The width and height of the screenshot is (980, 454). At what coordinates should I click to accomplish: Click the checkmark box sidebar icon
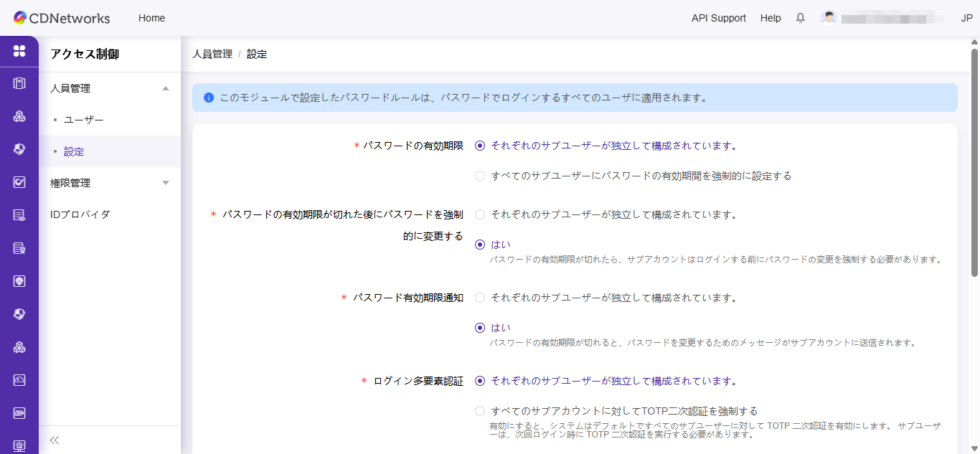(x=19, y=182)
